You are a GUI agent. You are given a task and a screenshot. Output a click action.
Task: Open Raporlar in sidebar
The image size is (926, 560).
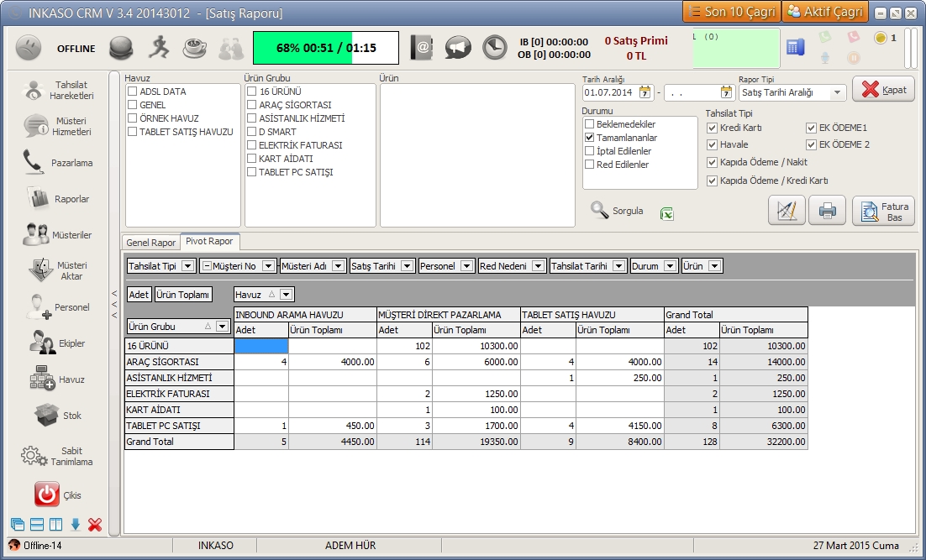(x=58, y=199)
